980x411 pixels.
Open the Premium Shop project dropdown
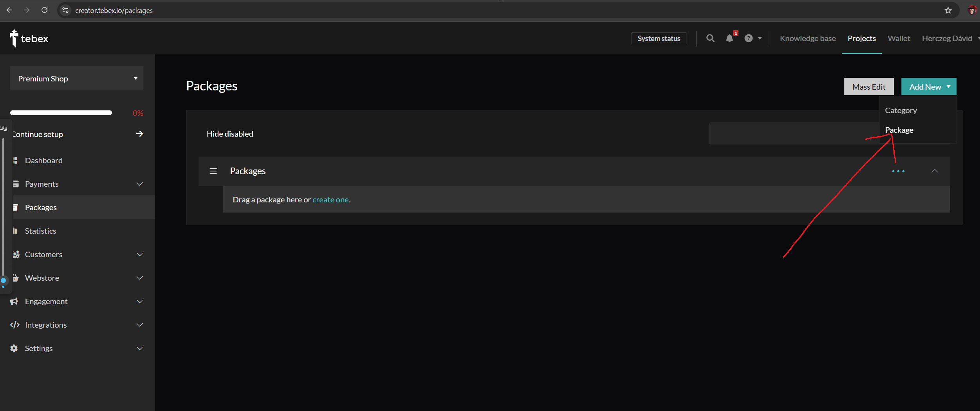coord(77,79)
